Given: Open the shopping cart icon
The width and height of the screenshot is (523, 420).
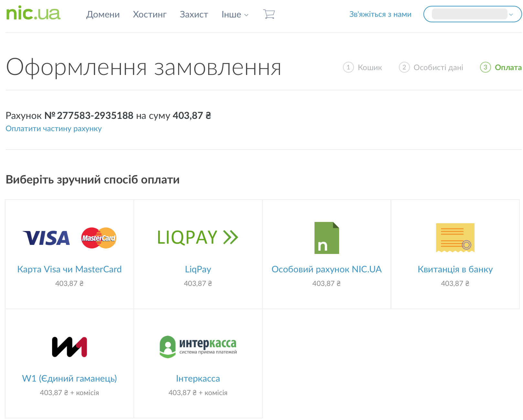Looking at the screenshot, I should [x=269, y=14].
